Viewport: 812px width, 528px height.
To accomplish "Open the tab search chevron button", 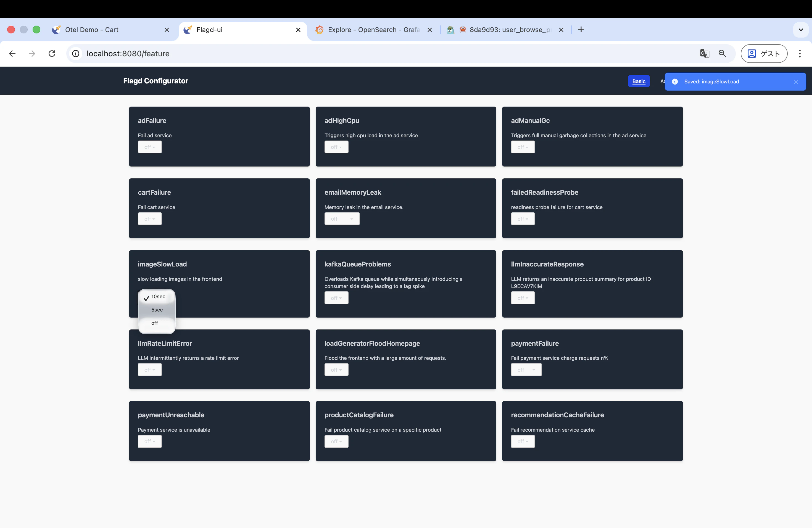I will click(800, 30).
